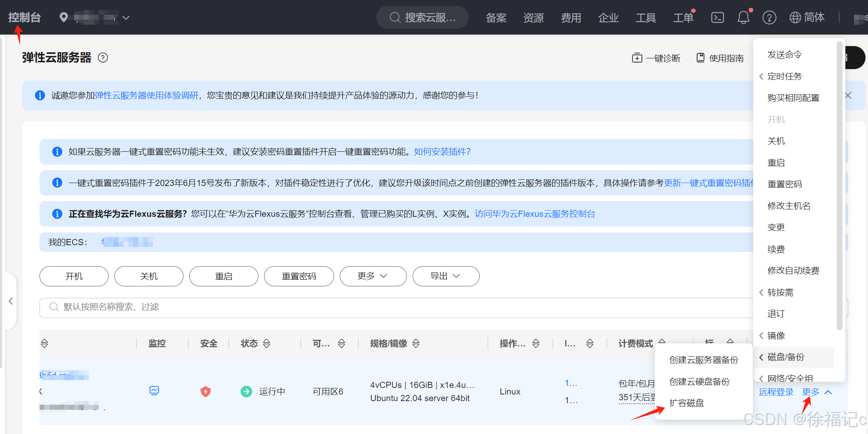Viewport: 868px width, 434px height.
Task: Sort the 可用区 column
Action: (x=341, y=343)
